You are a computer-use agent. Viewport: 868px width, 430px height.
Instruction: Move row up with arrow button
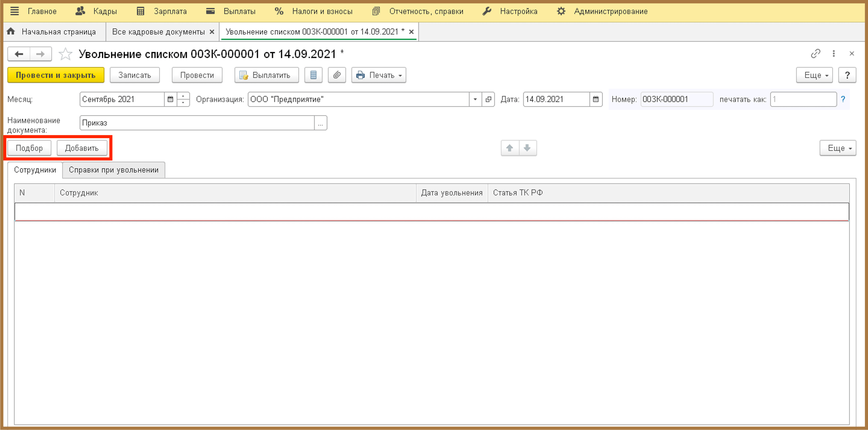(x=510, y=148)
